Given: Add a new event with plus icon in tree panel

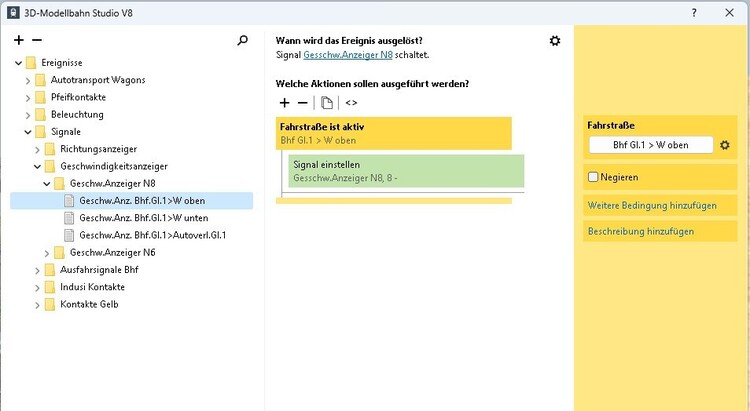Looking at the screenshot, I should coord(19,41).
